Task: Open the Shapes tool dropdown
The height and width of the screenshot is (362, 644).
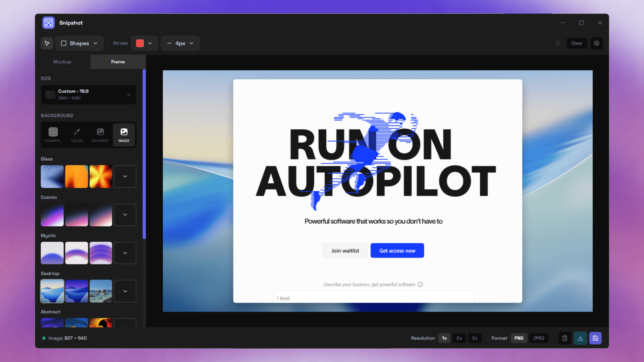Action: (79, 43)
